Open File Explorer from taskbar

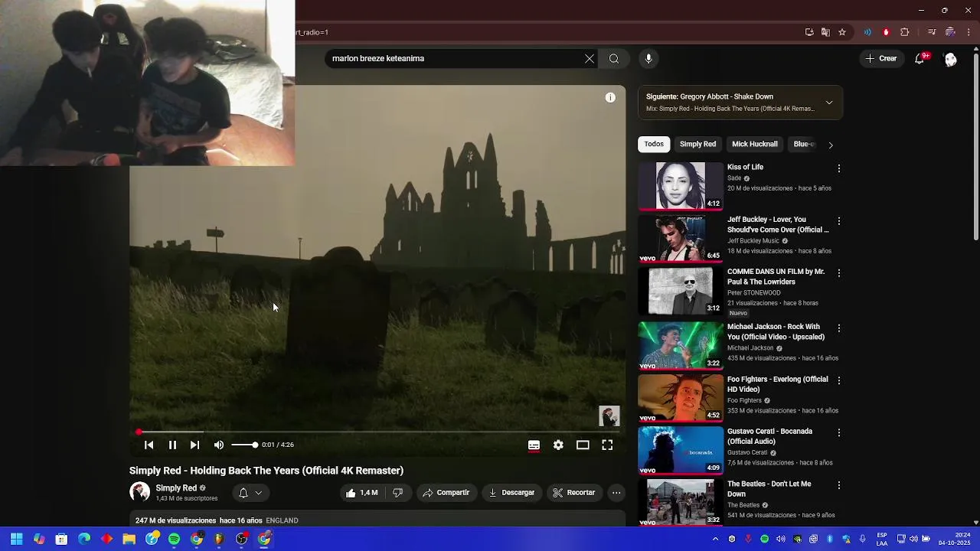pyautogui.click(x=129, y=539)
